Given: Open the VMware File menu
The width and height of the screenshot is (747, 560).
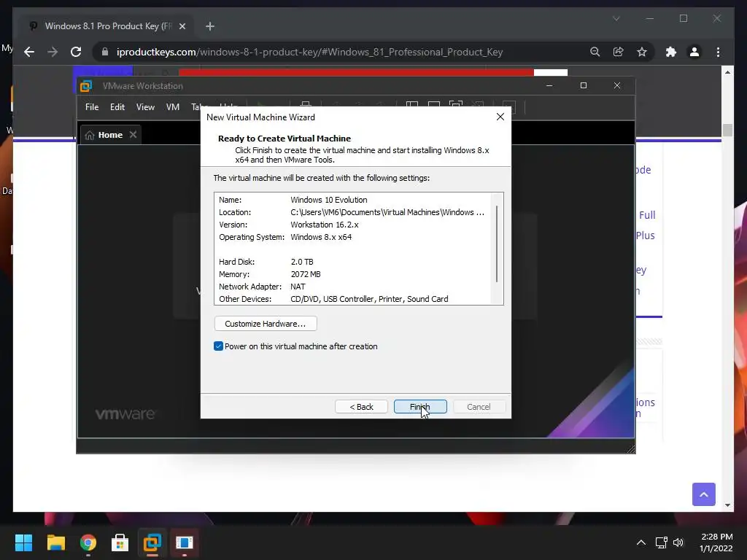Looking at the screenshot, I should (x=92, y=107).
